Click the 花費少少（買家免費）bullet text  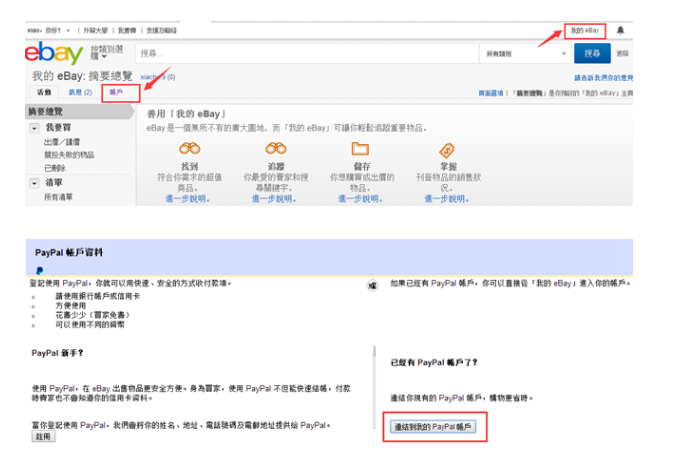coord(93,315)
